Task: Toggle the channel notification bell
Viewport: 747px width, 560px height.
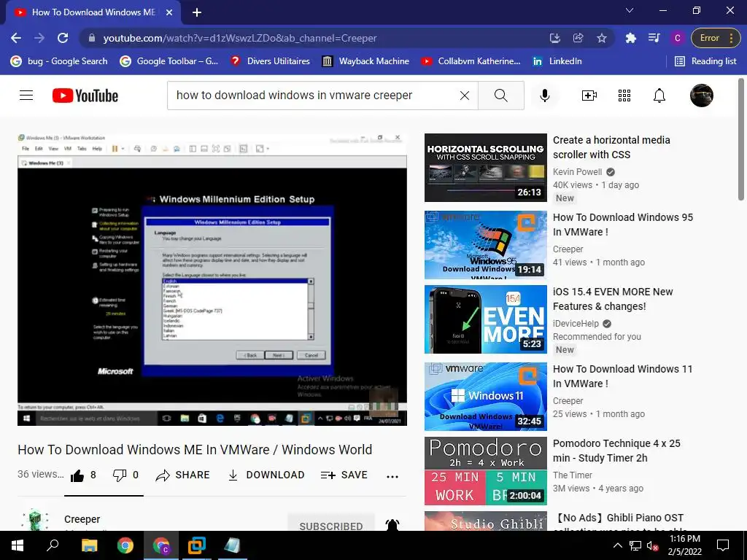Action: pyautogui.click(x=392, y=525)
